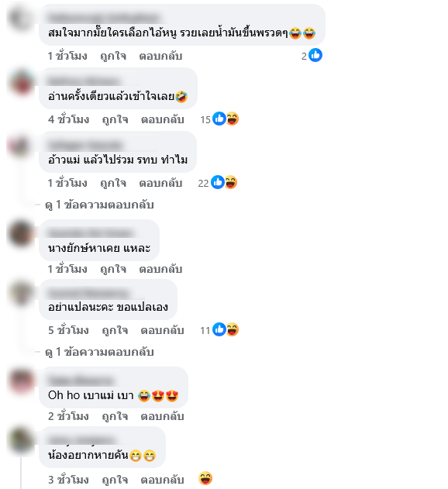
Task: Reply to the 'นางยักษ์หาเคย แหละ' comment
Action: pos(160,269)
